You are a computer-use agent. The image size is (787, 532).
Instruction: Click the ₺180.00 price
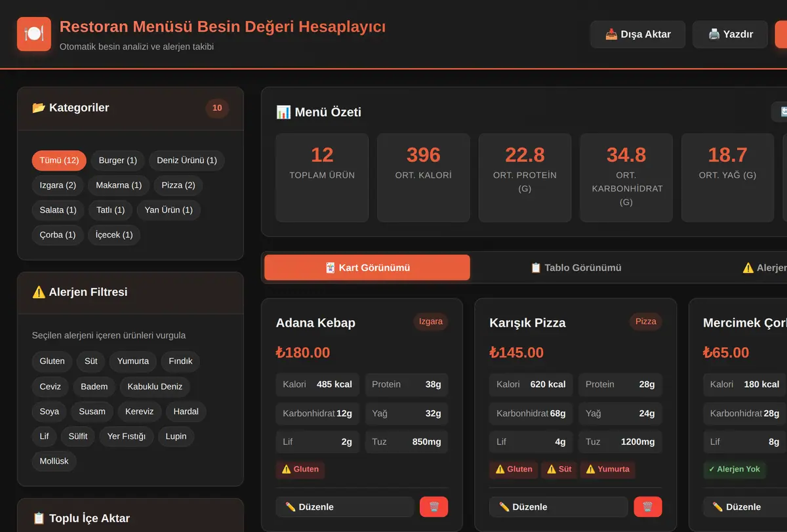pos(303,352)
